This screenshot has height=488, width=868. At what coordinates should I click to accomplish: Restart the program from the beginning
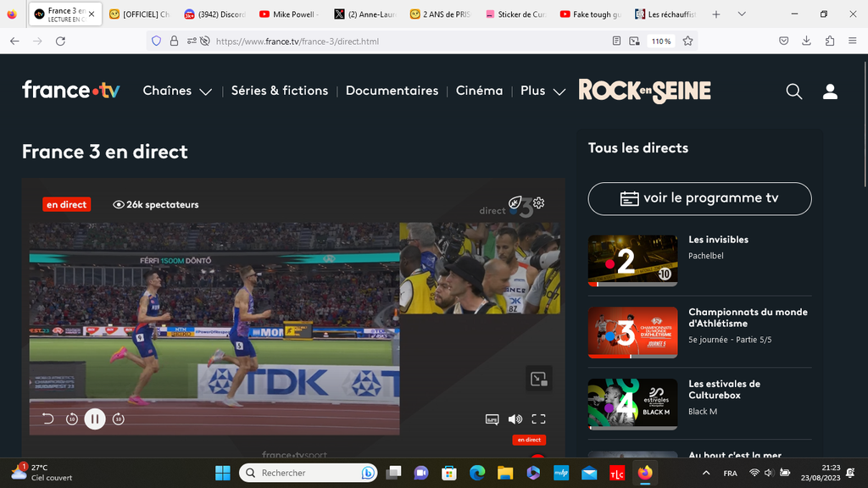tap(48, 419)
